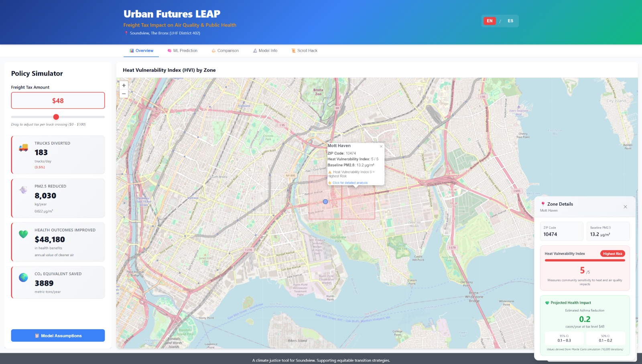This screenshot has height=364, width=642.
Task: Open the Model Info tab
Action: [265, 51]
